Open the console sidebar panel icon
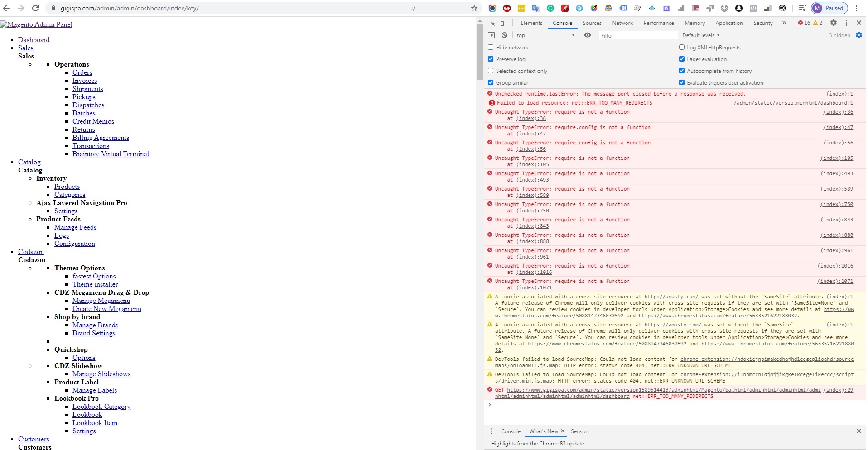 [492, 35]
